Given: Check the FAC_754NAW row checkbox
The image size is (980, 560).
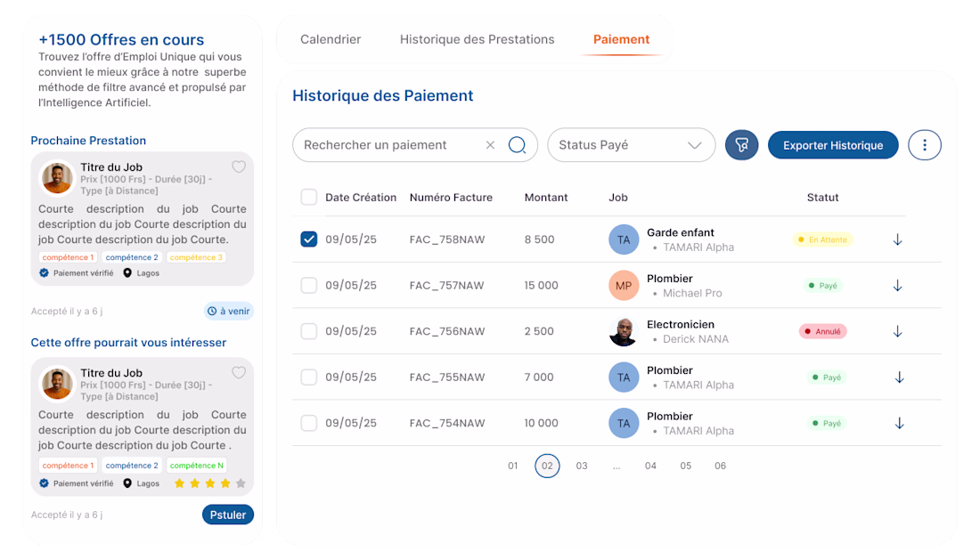Looking at the screenshot, I should point(309,423).
